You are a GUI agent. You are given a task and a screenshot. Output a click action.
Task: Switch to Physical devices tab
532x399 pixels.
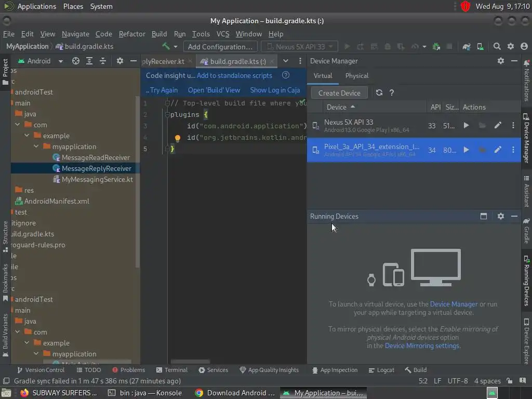coord(356,76)
